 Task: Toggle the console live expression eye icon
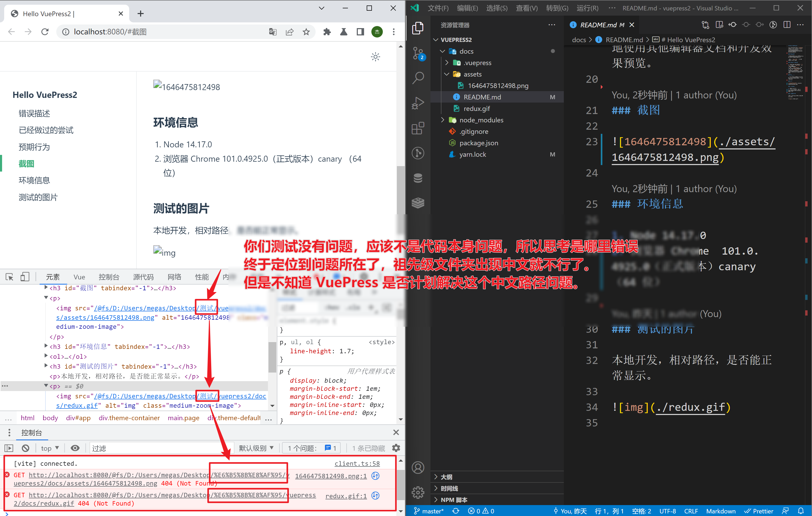pos(75,448)
